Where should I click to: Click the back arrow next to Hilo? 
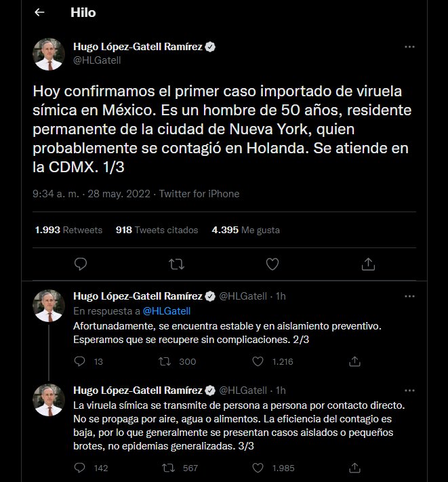coord(39,13)
